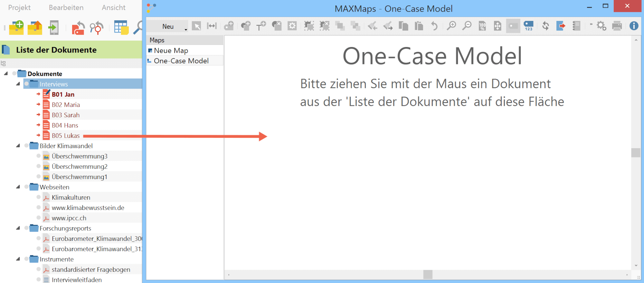Screen dimensions: 644x283
Task: Click the select all objects icon
Action: (x=309, y=26)
